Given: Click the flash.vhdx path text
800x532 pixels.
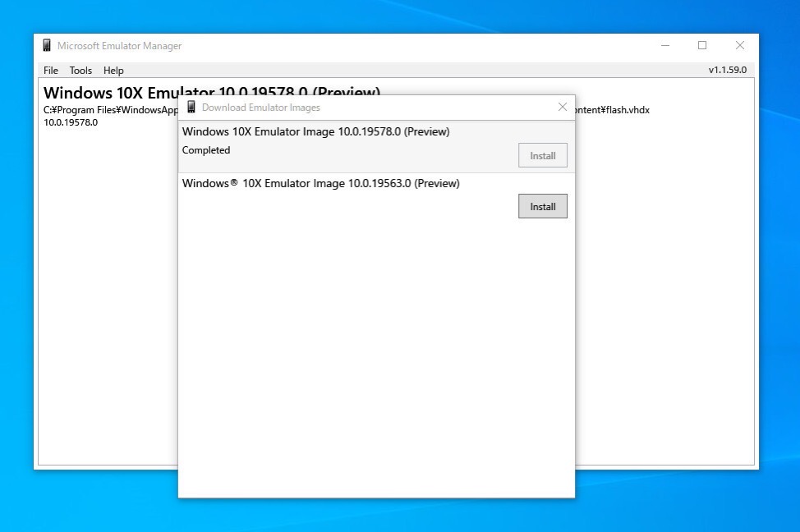Looking at the screenshot, I should (612, 110).
